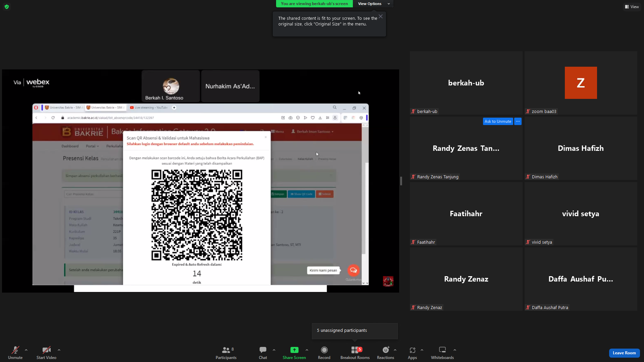
Task: Expand the caret next to Chat
Action: coord(274,350)
